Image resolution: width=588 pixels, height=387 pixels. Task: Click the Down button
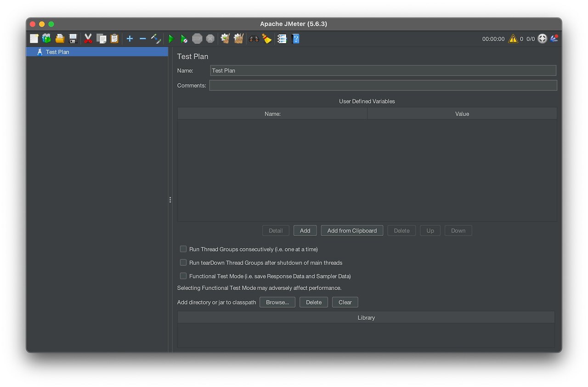[458, 231]
